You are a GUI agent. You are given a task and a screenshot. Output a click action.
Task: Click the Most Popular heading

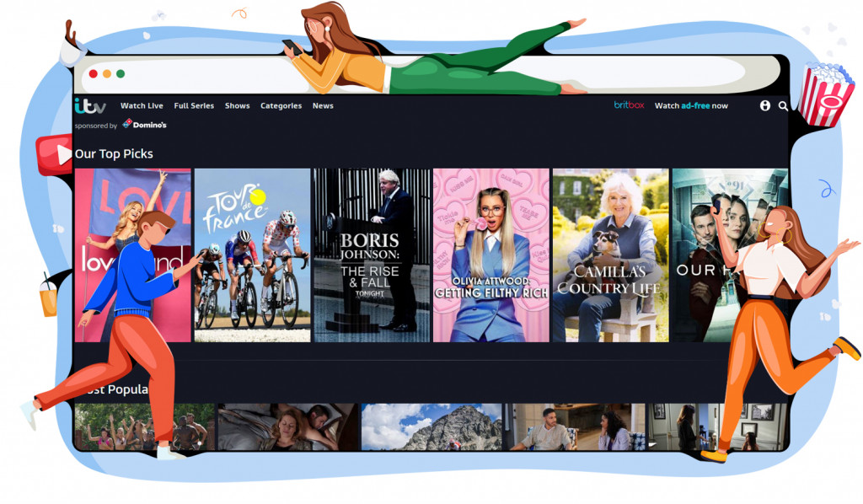(x=113, y=389)
